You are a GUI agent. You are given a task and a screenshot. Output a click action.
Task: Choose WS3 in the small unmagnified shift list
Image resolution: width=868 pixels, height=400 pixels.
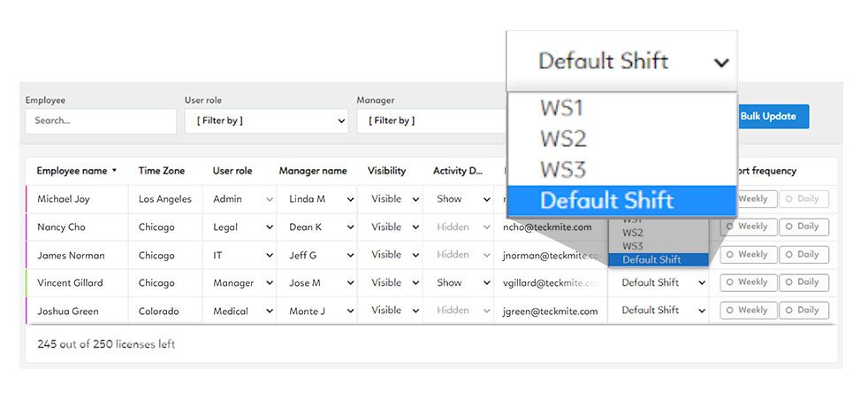(659, 247)
